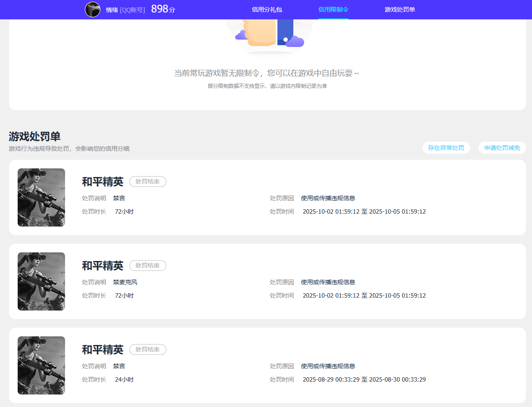
Task: Open game thumbnail of first 禁言 72小时 record
Action: pos(41,197)
